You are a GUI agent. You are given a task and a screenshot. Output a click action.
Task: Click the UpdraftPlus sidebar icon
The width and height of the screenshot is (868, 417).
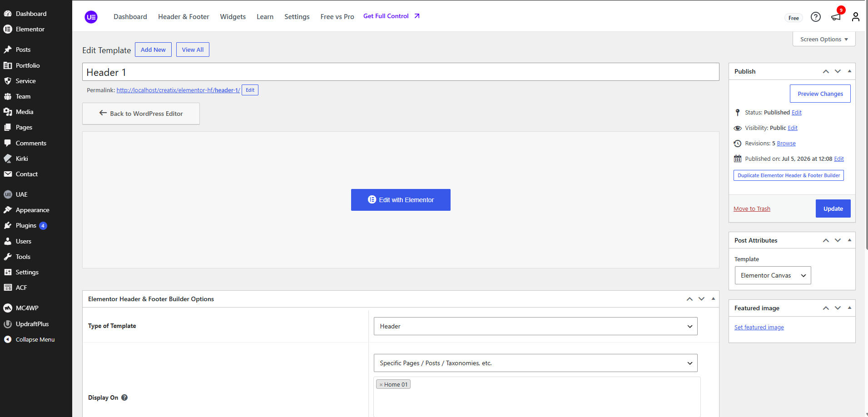(x=8, y=324)
